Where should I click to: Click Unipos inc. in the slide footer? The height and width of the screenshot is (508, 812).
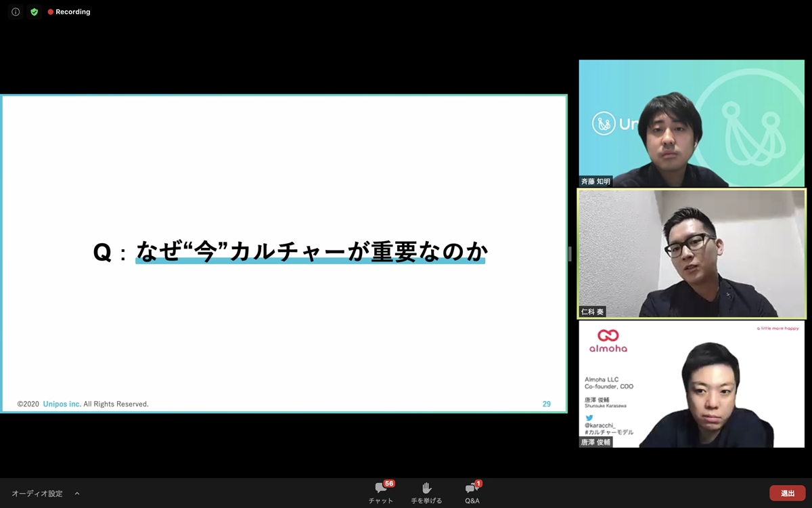62,404
